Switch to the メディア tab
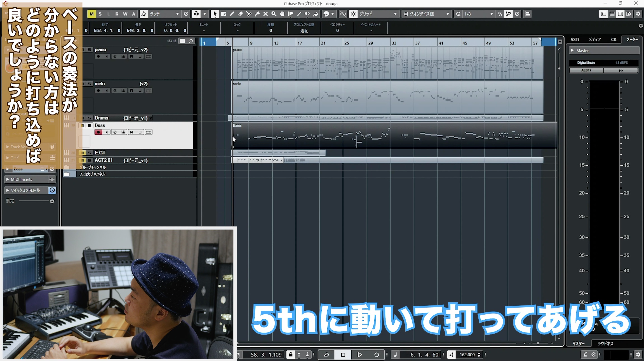 click(594, 40)
